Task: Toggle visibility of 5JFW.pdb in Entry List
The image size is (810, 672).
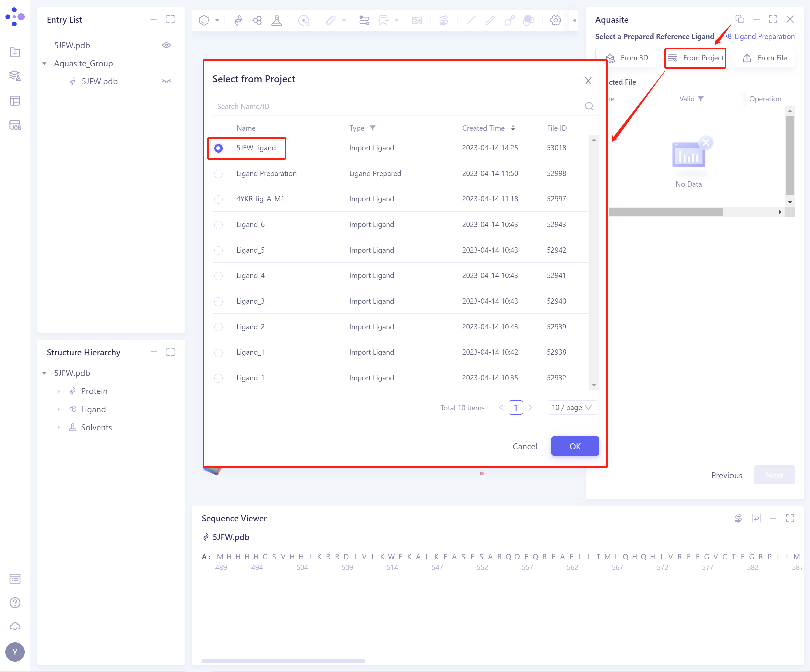Action: click(167, 45)
